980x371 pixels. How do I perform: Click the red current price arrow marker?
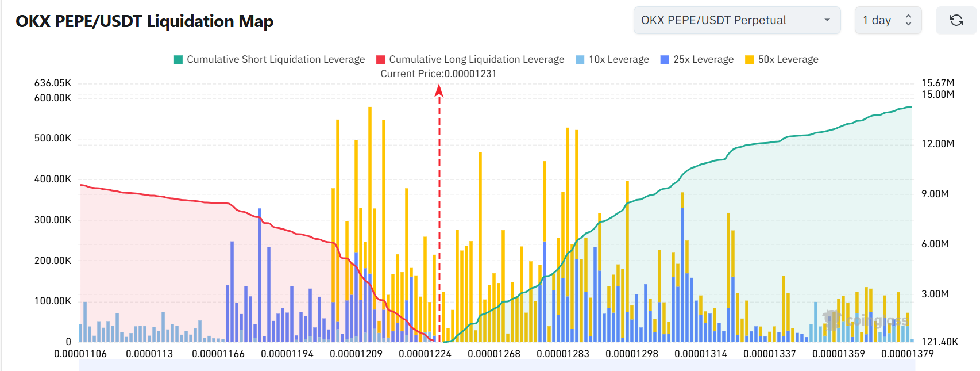click(439, 90)
